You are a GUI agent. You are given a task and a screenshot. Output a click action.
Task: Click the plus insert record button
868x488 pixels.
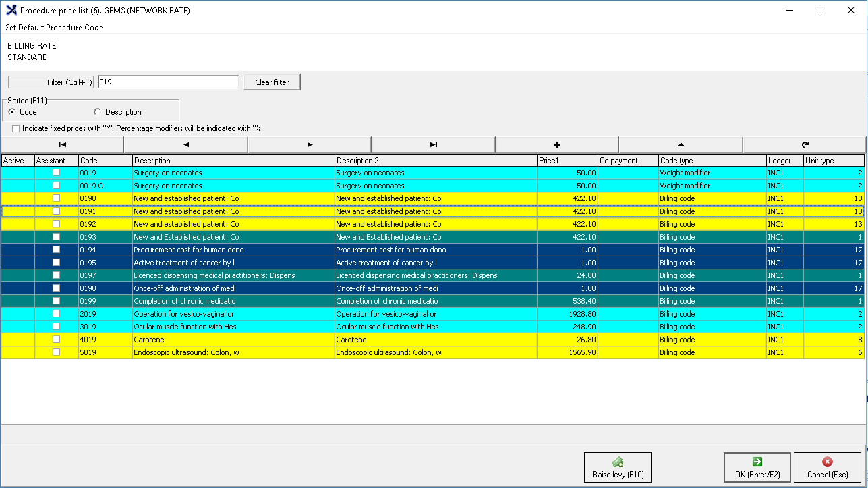click(x=557, y=144)
